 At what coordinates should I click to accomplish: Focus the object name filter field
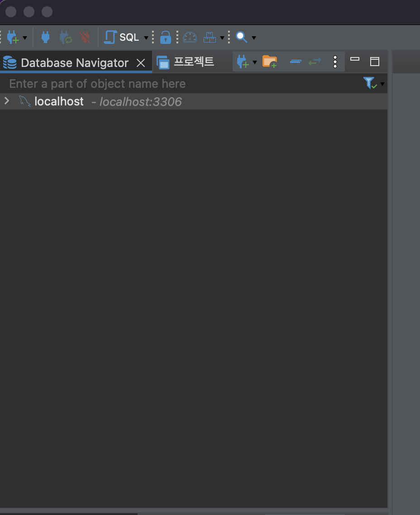tap(181, 84)
